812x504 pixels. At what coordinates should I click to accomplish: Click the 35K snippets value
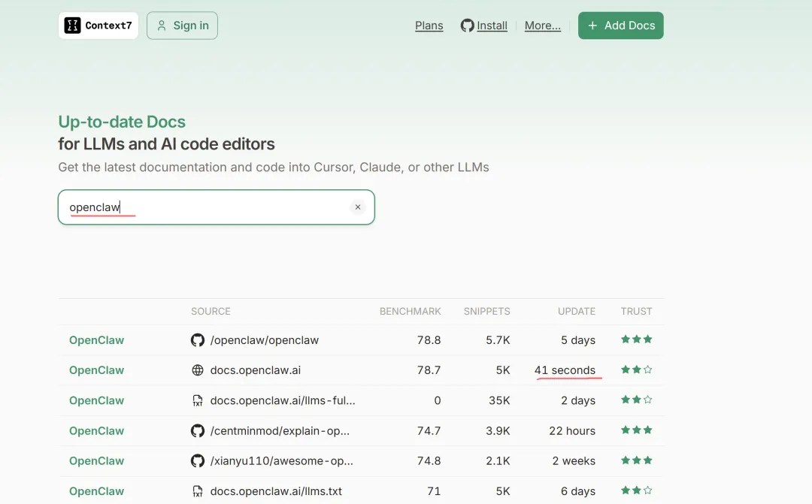click(499, 400)
